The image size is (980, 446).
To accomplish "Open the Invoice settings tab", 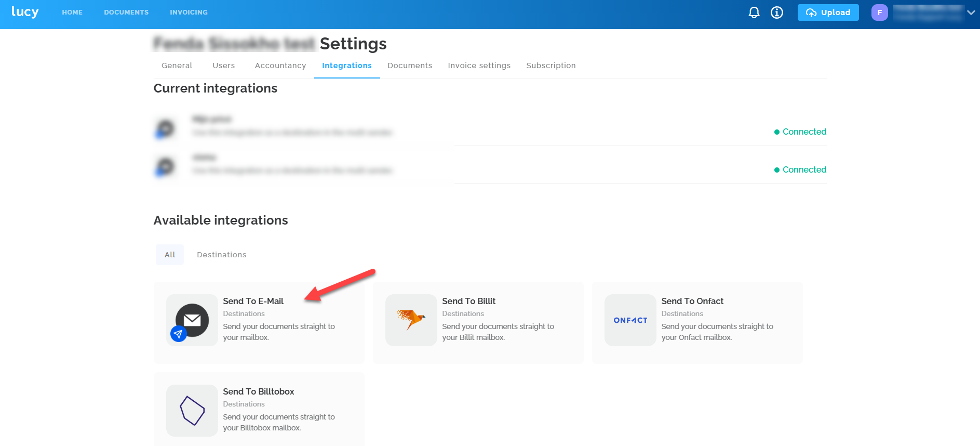I will coord(479,65).
